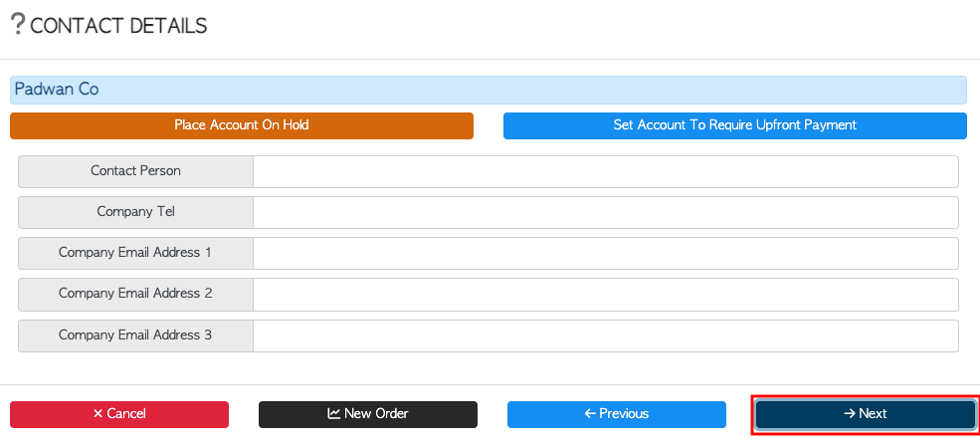Click the Company Email Address 1 label

(x=135, y=252)
